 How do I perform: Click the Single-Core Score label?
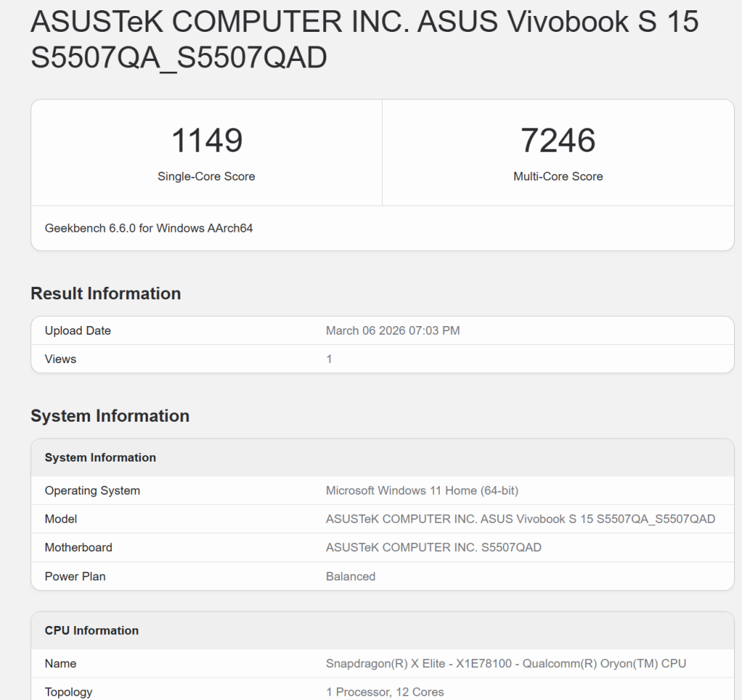[207, 176]
